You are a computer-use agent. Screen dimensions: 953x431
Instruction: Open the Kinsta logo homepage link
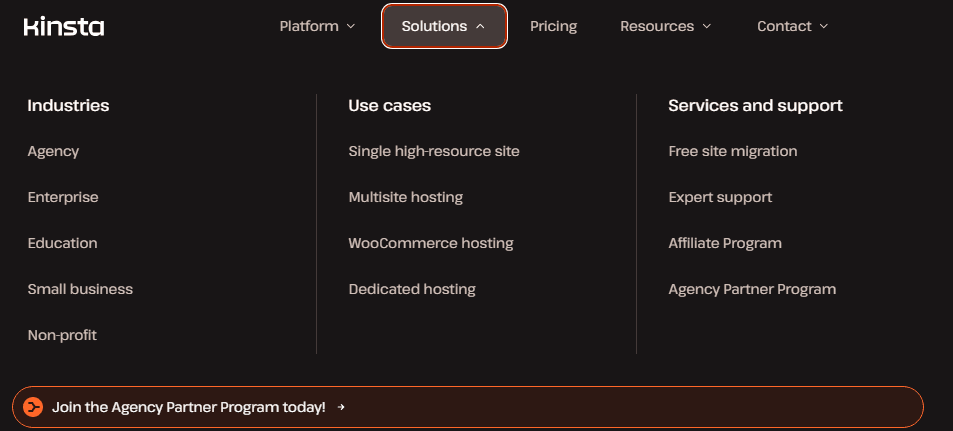tap(64, 27)
